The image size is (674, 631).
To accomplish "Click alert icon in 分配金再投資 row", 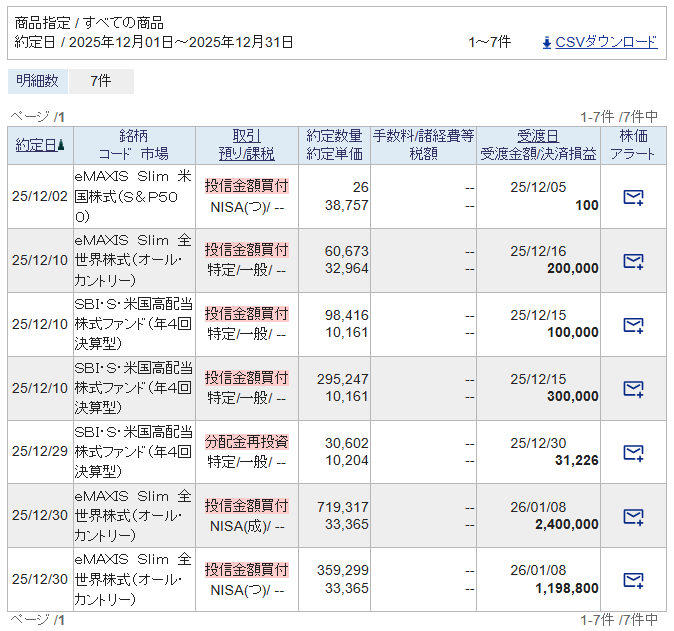I will [632, 453].
